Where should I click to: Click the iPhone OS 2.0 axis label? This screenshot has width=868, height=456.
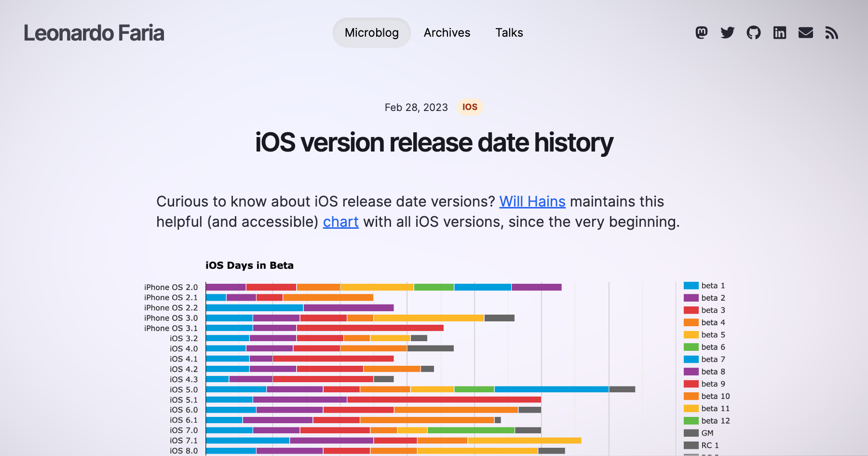pyautogui.click(x=170, y=287)
